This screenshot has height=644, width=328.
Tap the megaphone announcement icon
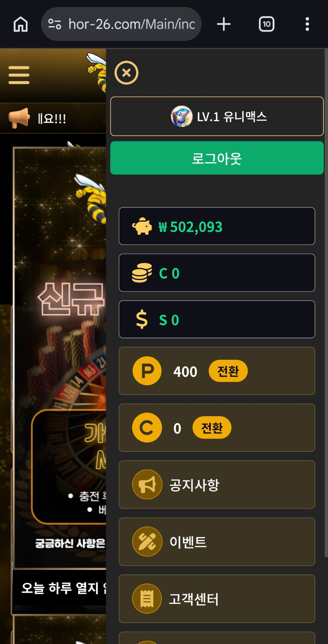point(19,118)
